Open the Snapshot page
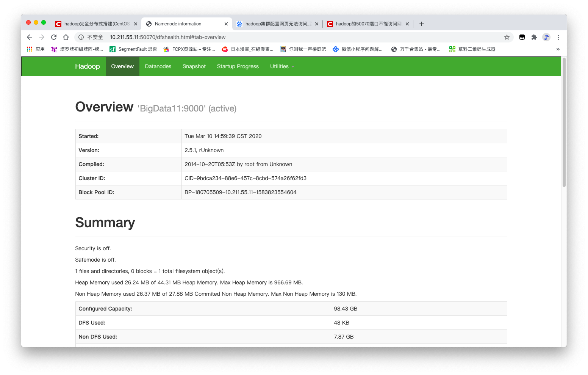The height and width of the screenshot is (375, 588). [194, 66]
